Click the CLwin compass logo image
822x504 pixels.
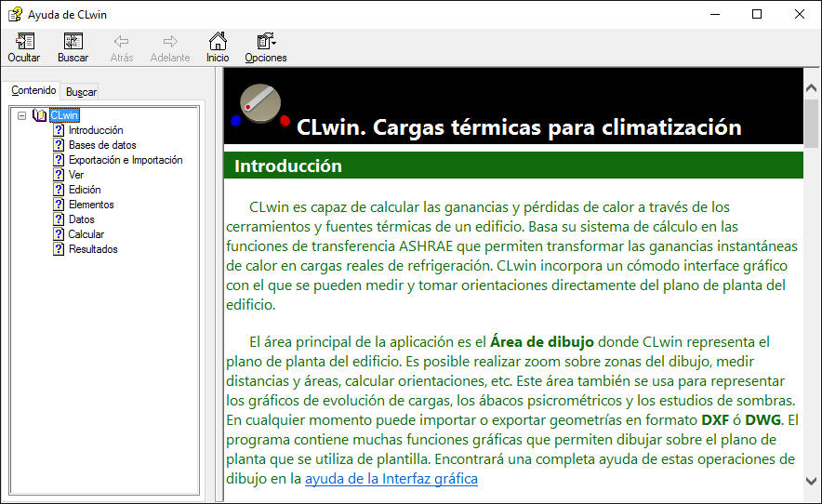pos(260,105)
